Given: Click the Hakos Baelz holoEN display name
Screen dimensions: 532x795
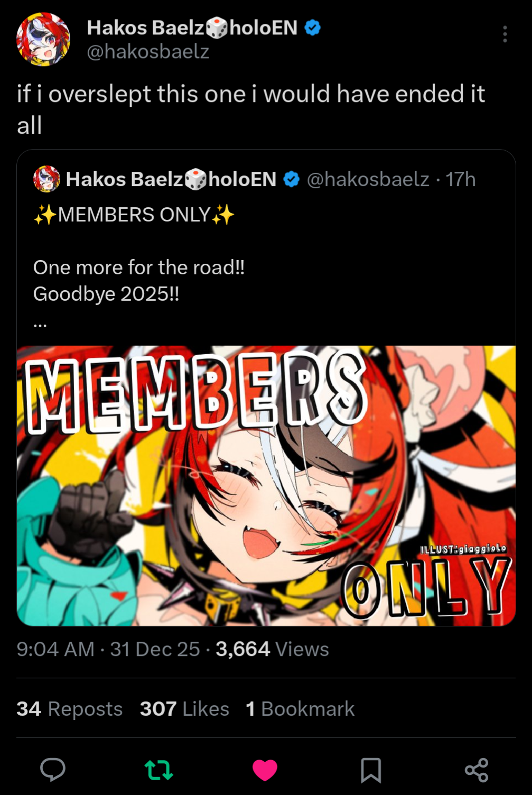Looking at the screenshot, I should 192,27.
